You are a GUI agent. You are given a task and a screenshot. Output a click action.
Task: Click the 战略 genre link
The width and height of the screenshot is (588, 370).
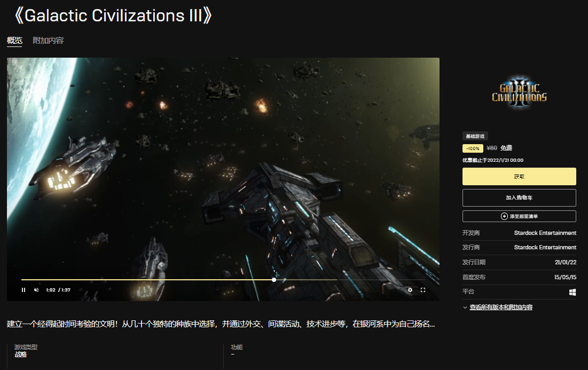(x=21, y=355)
